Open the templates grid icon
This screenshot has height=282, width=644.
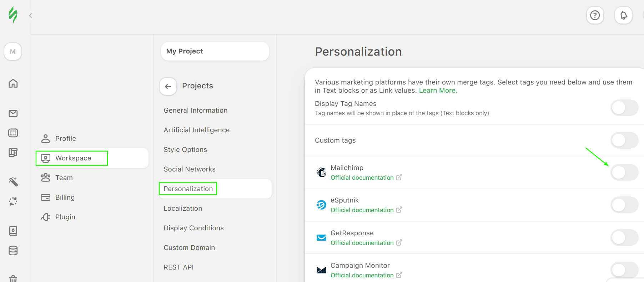tap(13, 133)
